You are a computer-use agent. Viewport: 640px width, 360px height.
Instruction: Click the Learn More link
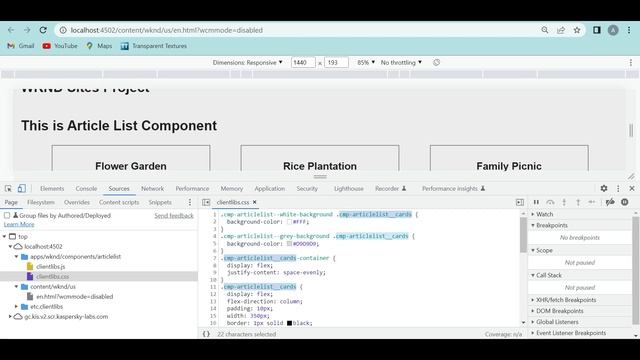[x=19, y=224]
